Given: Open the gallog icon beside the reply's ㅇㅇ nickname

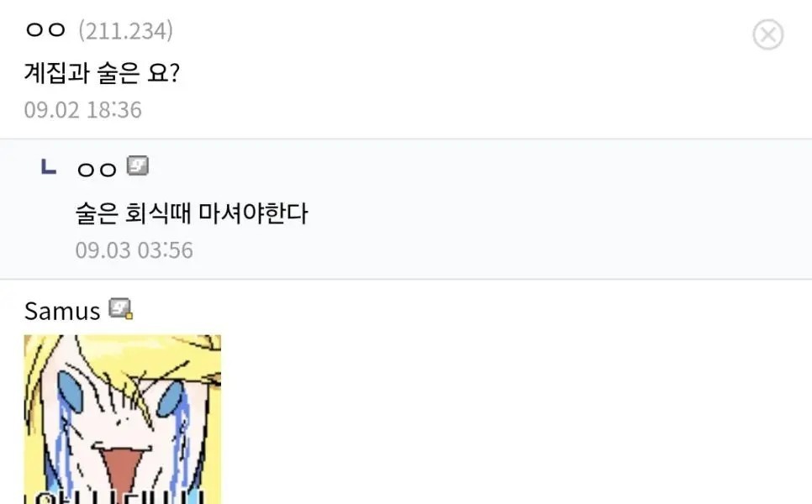Looking at the screenshot, I should tap(138, 165).
